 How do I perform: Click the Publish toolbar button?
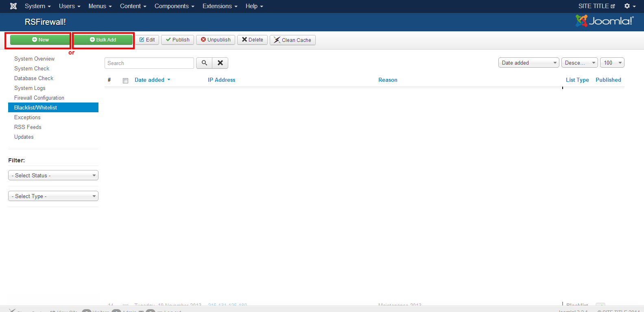coord(177,40)
